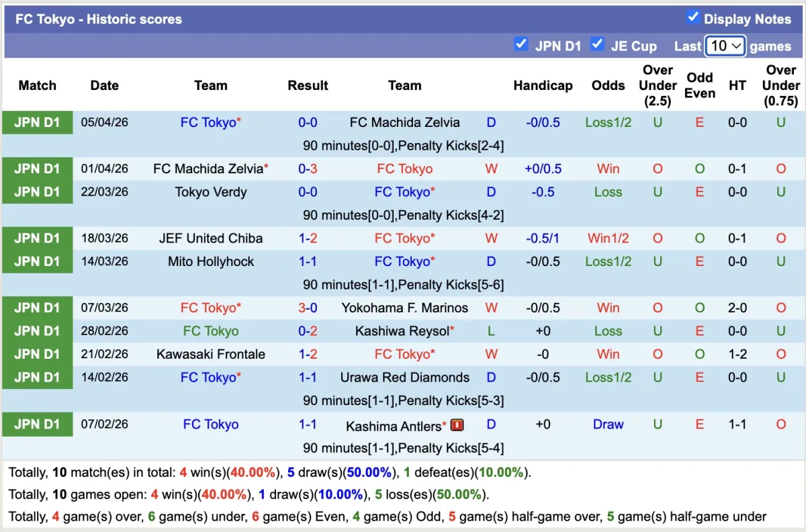Open Mito Hollyhock team page
This screenshot has width=806, height=532.
[x=211, y=261]
